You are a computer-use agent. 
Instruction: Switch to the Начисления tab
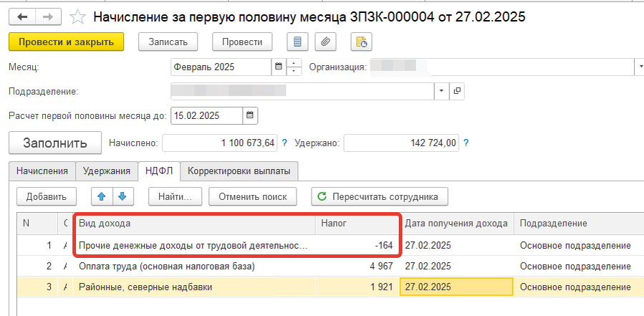point(42,171)
